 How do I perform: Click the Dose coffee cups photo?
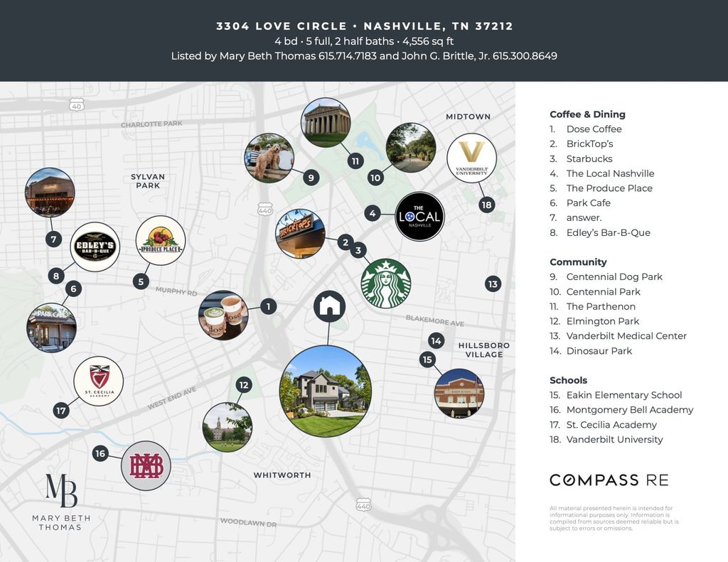tap(223, 315)
